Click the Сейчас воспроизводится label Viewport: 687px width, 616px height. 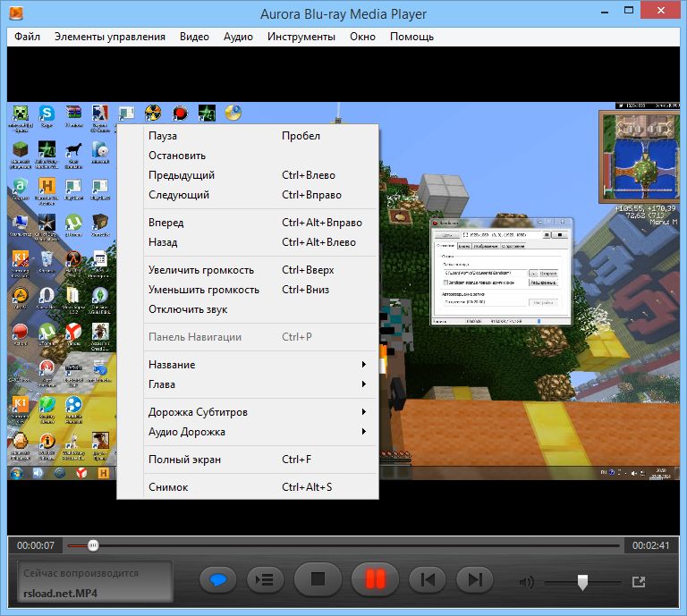tap(81, 573)
